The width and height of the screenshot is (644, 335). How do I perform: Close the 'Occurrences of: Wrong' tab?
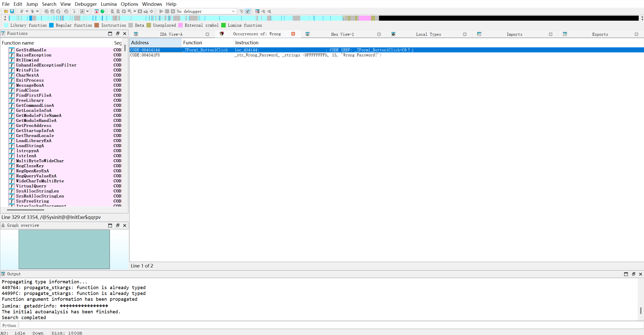(x=293, y=34)
